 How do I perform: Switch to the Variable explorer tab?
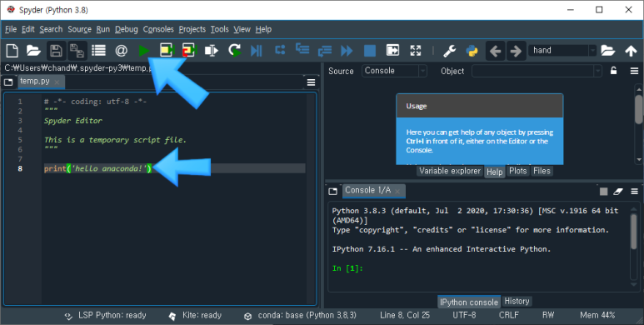[x=450, y=171]
